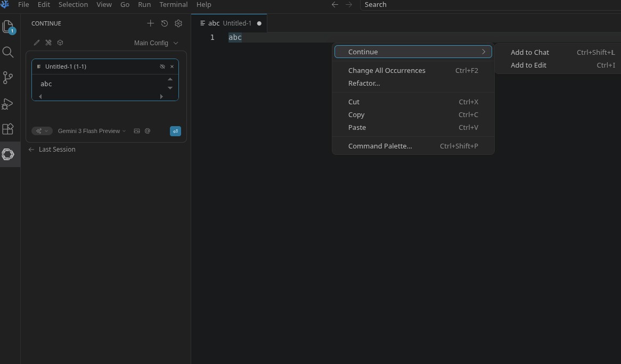The height and width of the screenshot is (364, 621).
Task: Open Run and Debug view
Action: coord(8,104)
